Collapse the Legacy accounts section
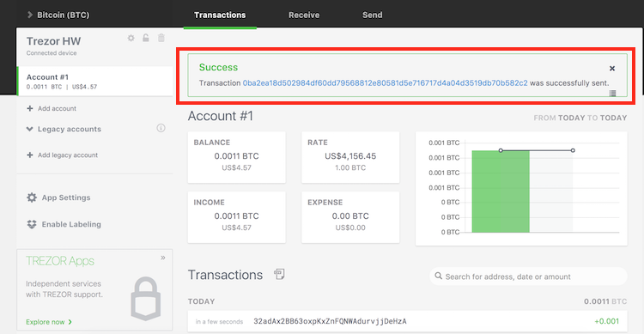 [64, 129]
